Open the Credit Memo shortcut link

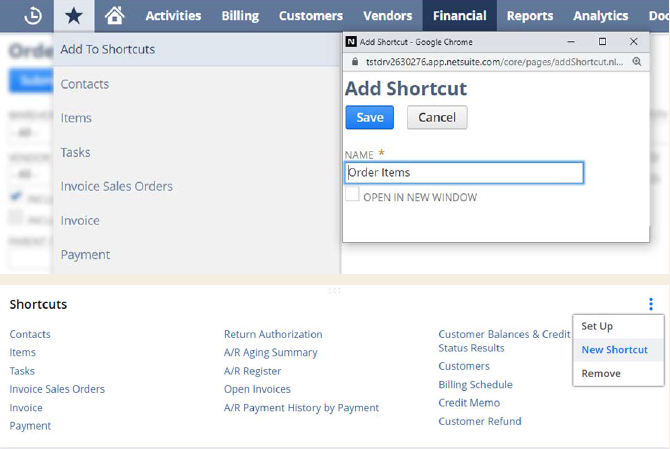pos(469,403)
